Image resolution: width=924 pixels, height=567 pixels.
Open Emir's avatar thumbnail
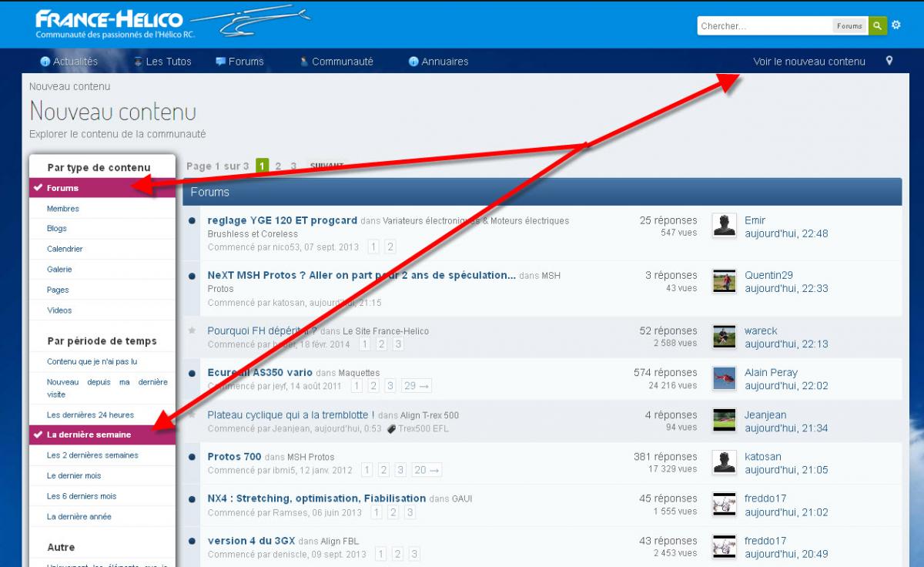coord(724,226)
